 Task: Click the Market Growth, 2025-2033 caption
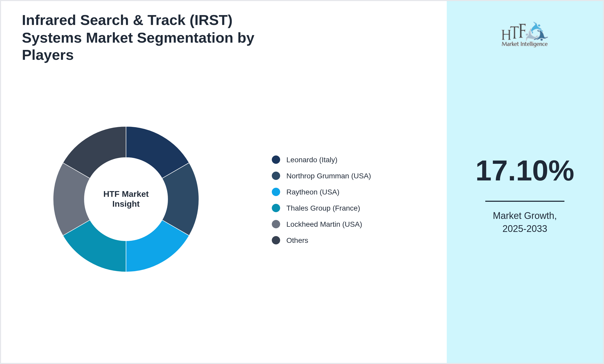525,222
